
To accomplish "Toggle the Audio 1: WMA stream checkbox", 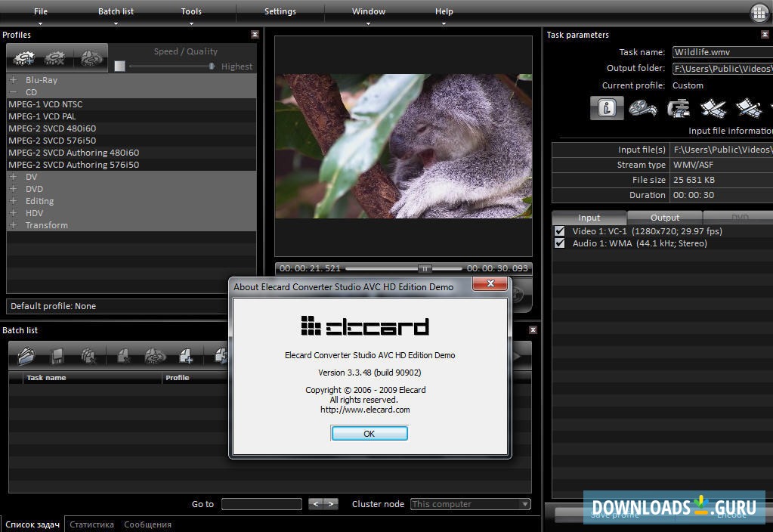I will [x=560, y=243].
